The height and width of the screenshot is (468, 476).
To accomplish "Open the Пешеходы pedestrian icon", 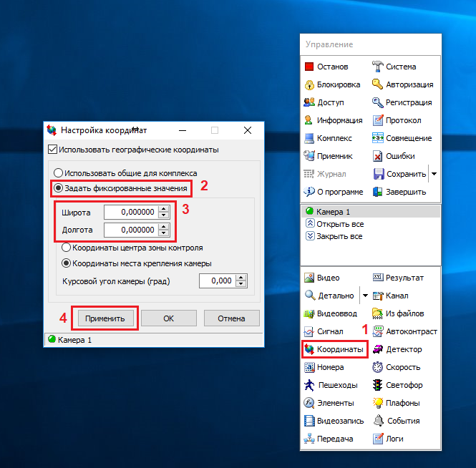I will pyautogui.click(x=309, y=385).
